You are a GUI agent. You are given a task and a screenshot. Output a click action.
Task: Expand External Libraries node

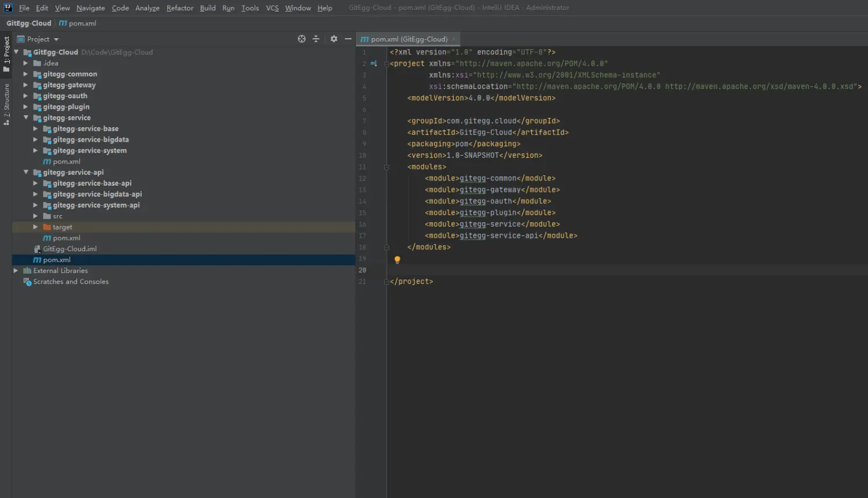click(16, 271)
